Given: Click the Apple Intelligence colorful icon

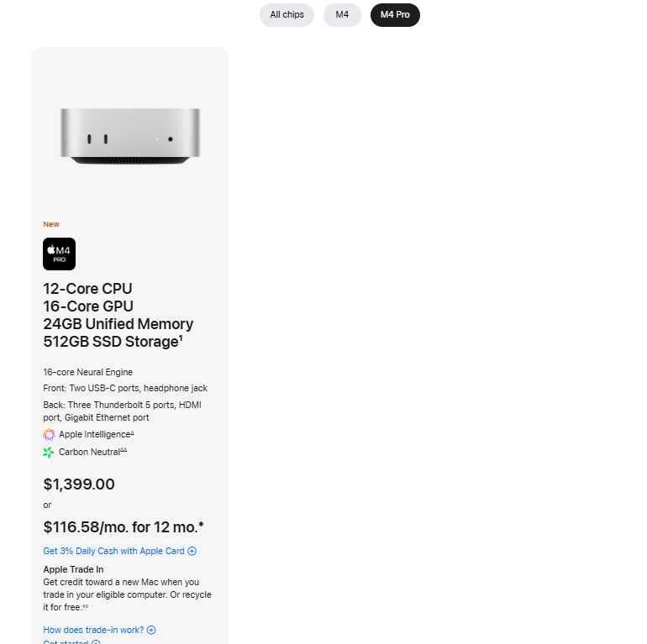Looking at the screenshot, I should pyautogui.click(x=49, y=435).
